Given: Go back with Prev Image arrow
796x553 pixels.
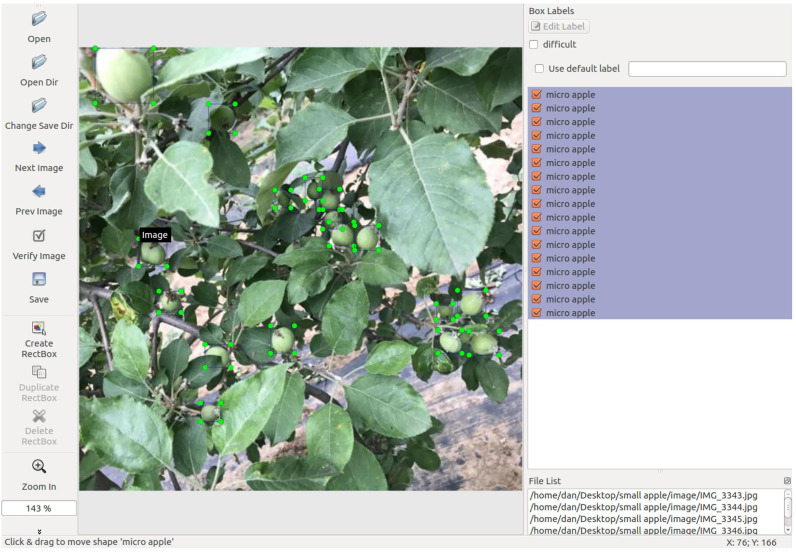Looking at the screenshot, I should pyautogui.click(x=39, y=191).
